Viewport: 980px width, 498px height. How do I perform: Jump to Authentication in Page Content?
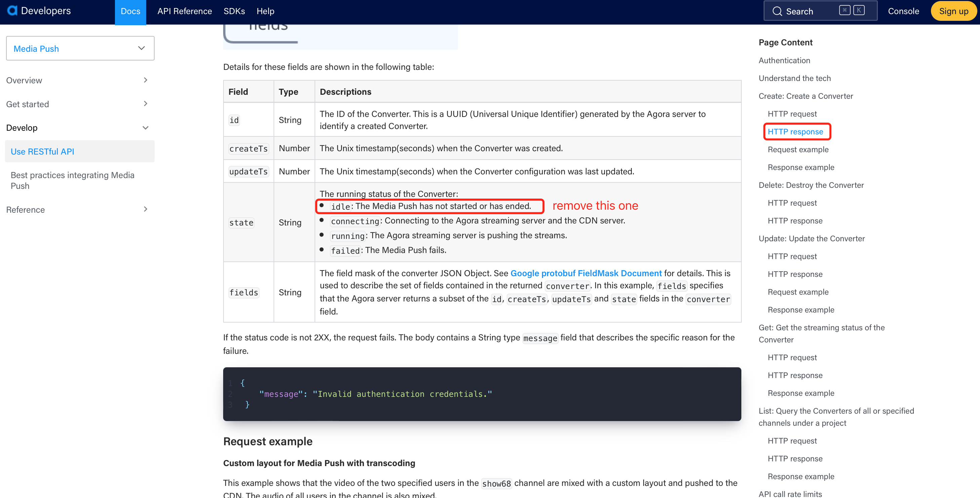[x=784, y=60]
